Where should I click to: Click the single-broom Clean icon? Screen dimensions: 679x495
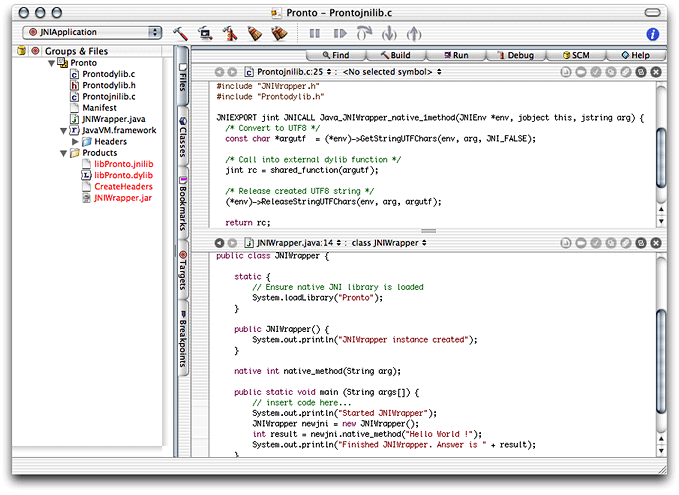[x=255, y=33]
